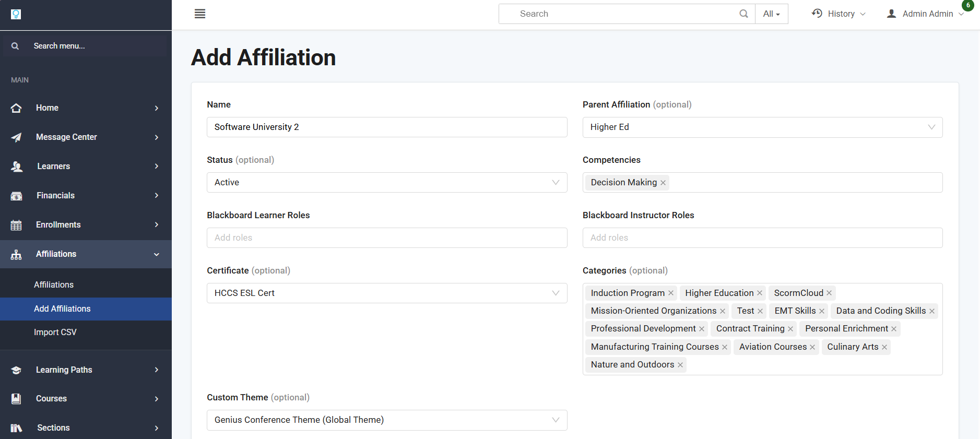The image size is (980, 439).
Task: Remove the ScormCloud category tag
Action: click(x=829, y=293)
